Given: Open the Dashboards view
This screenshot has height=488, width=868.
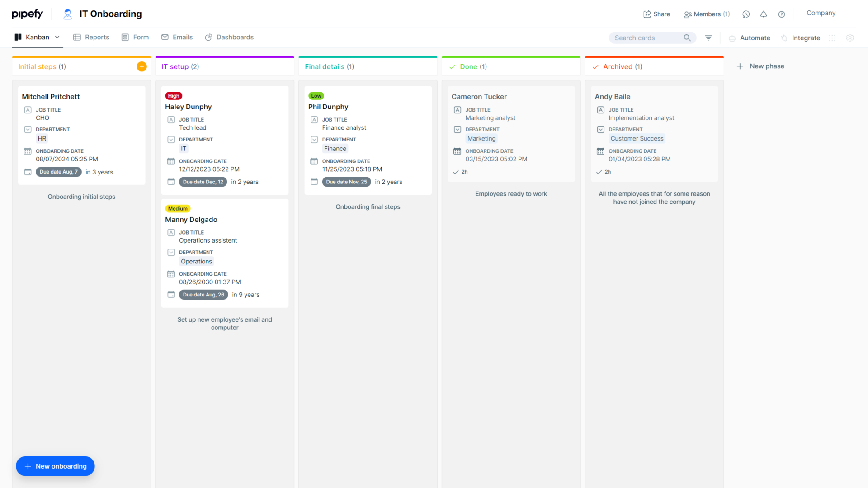Looking at the screenshot, I should tap(229, 37).
